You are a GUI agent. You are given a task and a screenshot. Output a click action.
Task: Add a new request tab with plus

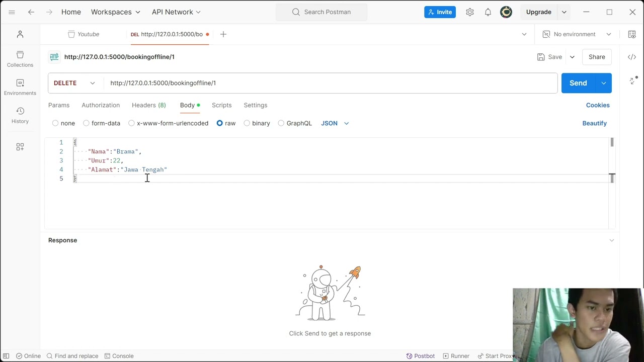pos(223,34)
